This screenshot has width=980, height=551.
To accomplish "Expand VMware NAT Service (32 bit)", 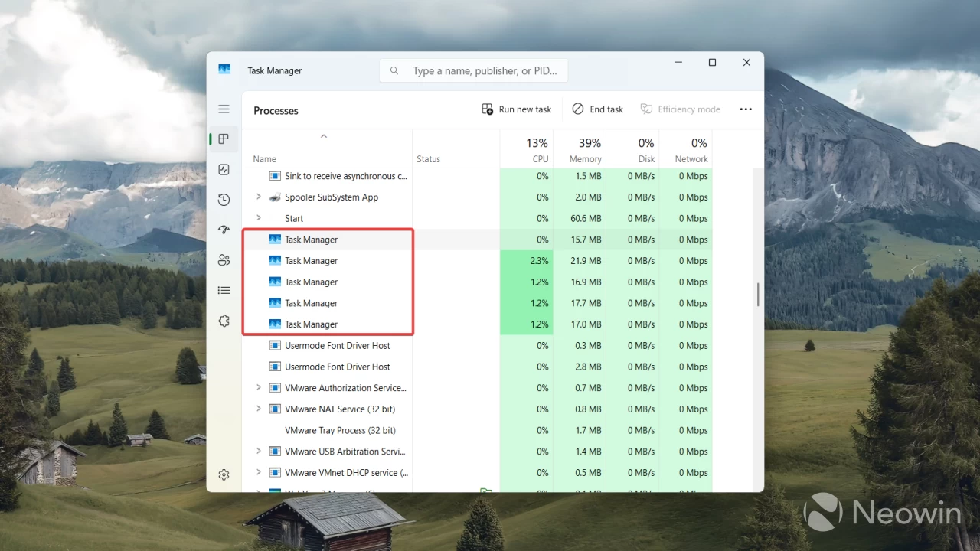I will [x=258, y=409].
